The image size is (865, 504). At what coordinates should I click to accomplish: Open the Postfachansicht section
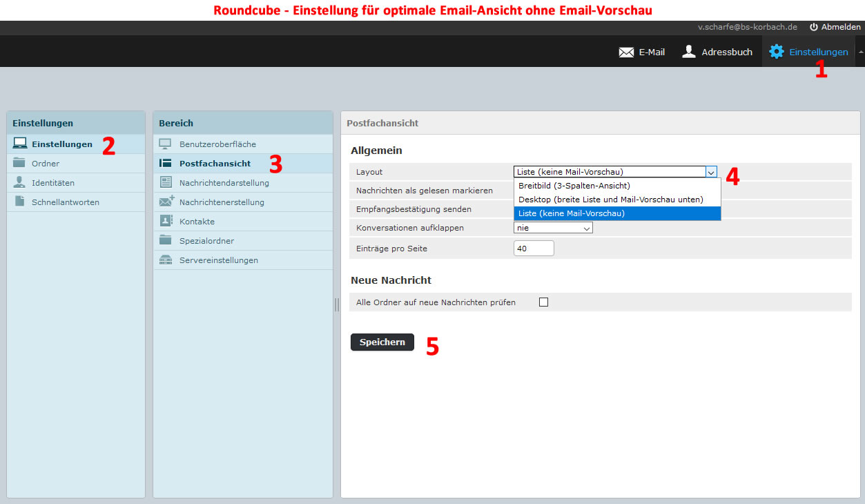point(243,163)
